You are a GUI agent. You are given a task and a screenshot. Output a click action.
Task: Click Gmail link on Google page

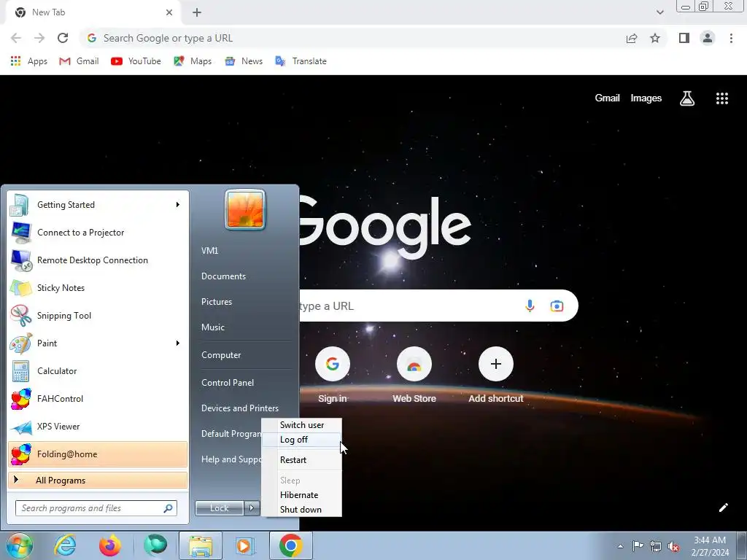[x=607, y=98]
